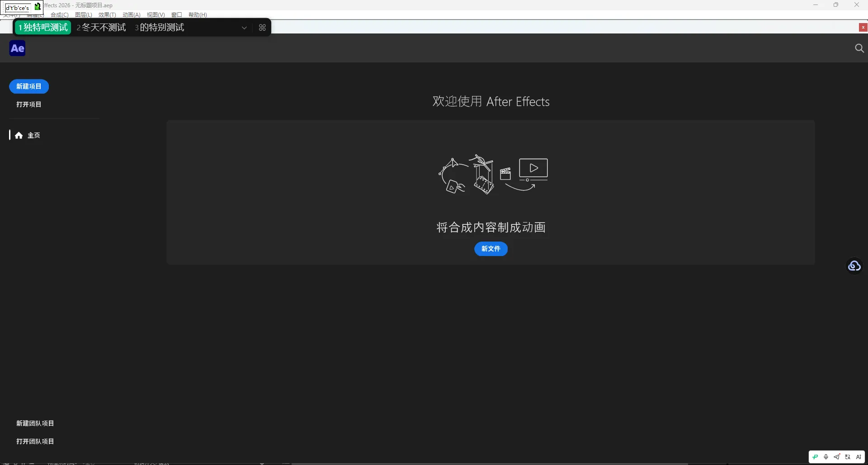Open the 帮助(H) menu
This screenshot has height=465, width=868.
tap(198, 15)
